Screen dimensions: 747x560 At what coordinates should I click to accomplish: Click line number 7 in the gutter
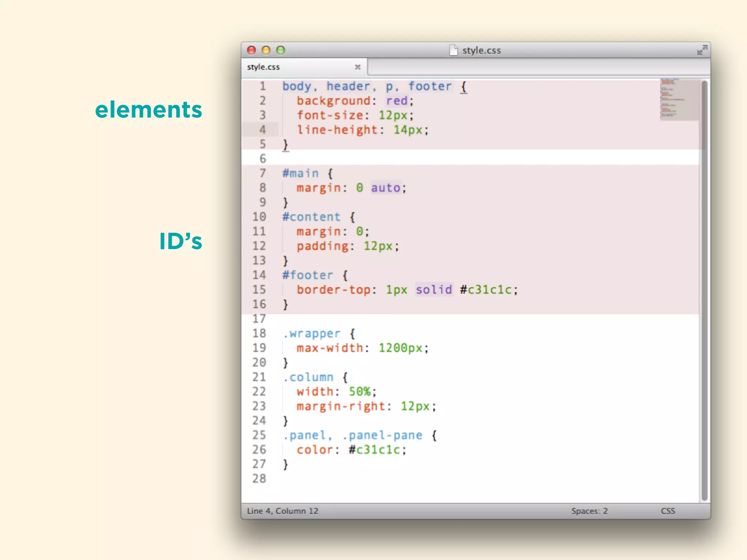(262, 173)
